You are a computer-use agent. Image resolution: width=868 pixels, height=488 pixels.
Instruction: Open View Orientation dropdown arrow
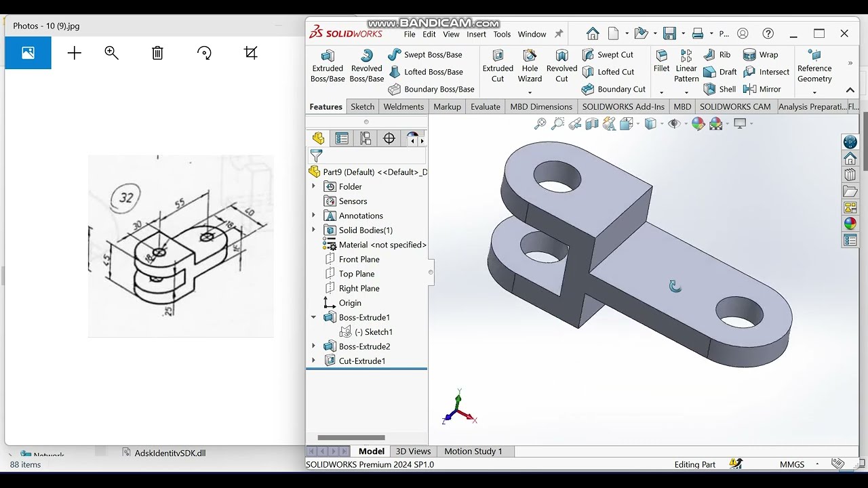[638, 123]
